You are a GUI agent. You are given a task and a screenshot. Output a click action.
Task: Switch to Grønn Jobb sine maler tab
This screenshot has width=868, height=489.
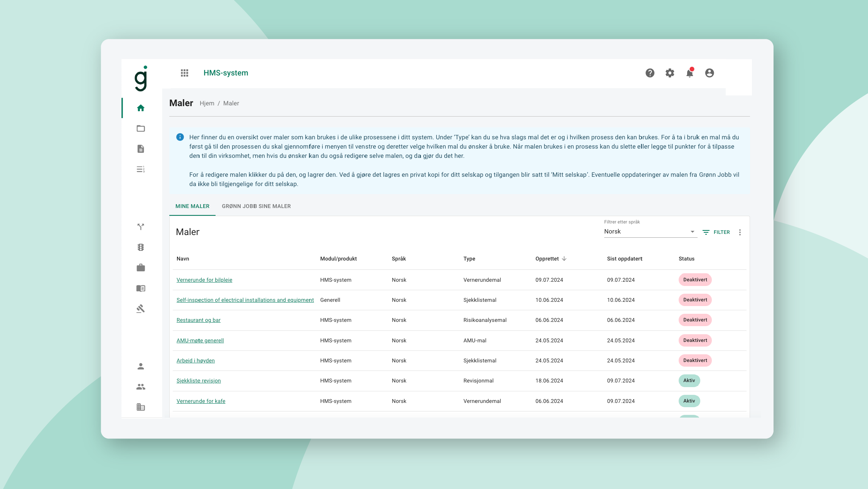256,206
